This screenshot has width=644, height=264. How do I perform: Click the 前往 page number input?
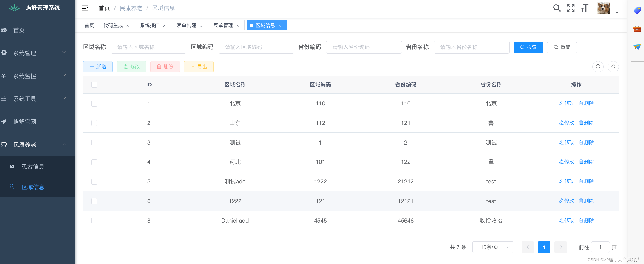coord(600,247)
